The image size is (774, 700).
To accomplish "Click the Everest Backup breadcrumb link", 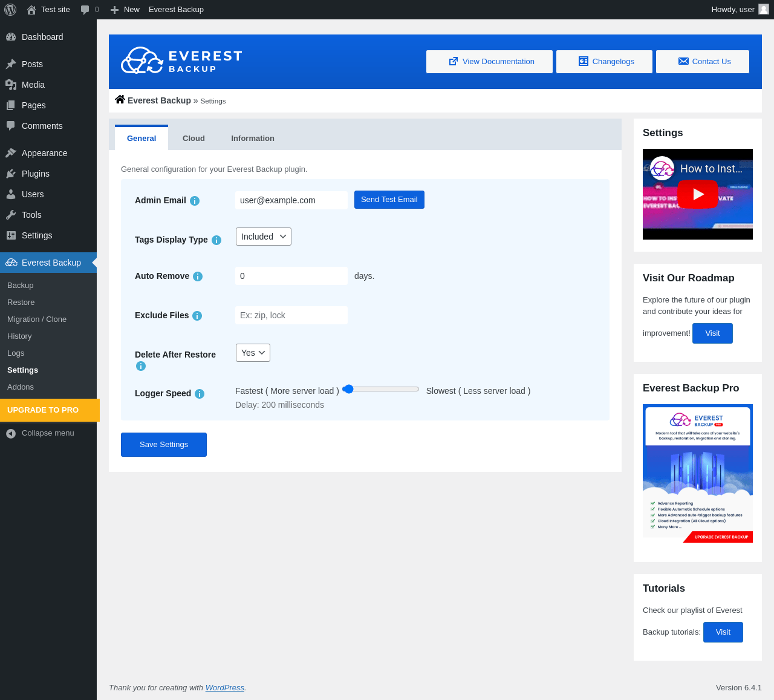I will click(x=159, y=100).
